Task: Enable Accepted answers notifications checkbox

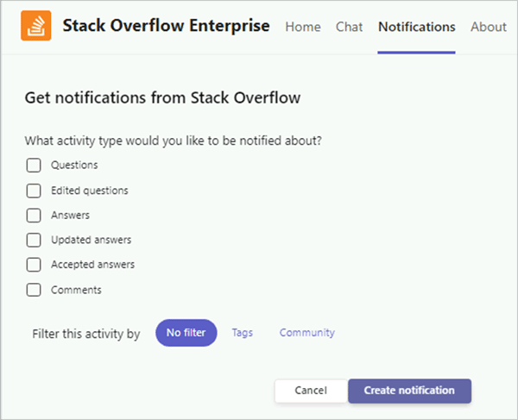Action: tap(34, 265)
